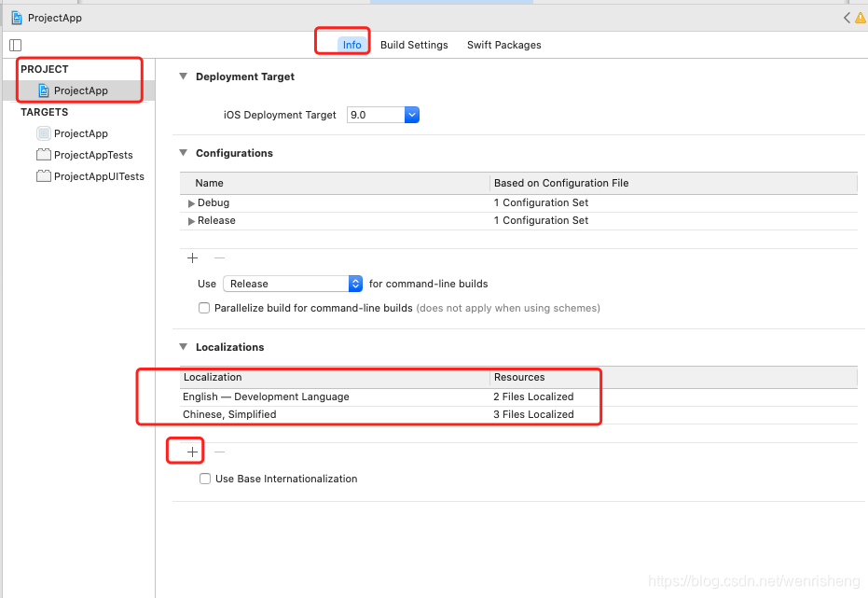This screenshot has width=868, height=598.
Task: Go back with the left chevron icon
Action: (x=847, y=18)
